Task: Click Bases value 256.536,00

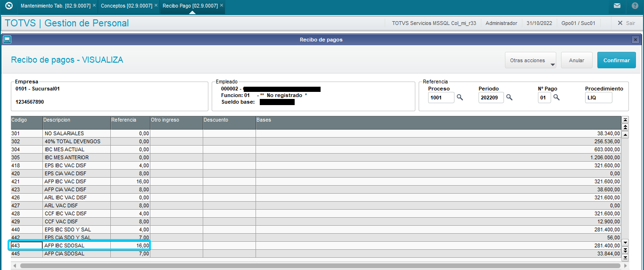Action: [x=607, y=141]
